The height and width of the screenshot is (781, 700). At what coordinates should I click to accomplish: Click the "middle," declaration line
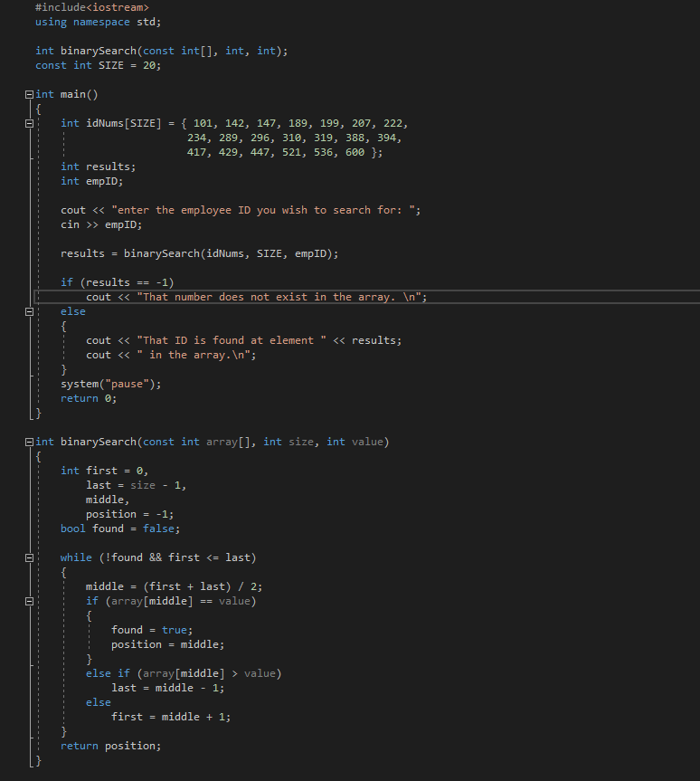(x=108, y=500)
